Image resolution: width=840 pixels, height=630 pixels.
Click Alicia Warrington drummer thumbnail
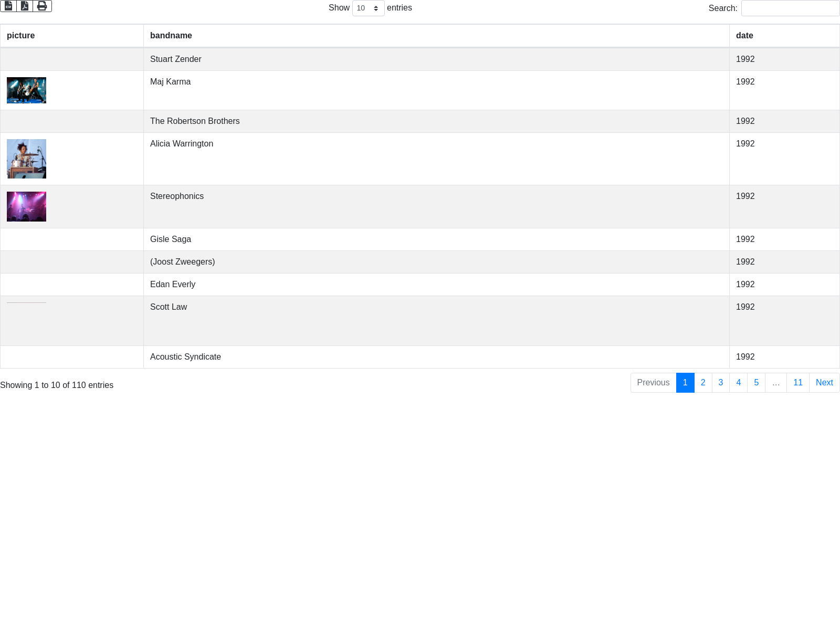(x=26, y=159)
